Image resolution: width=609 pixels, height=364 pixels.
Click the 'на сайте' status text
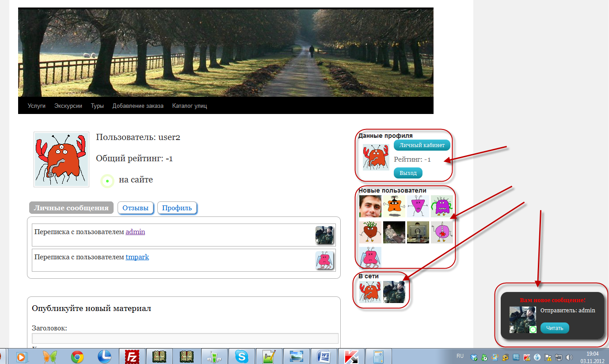[x=136, y=180]
